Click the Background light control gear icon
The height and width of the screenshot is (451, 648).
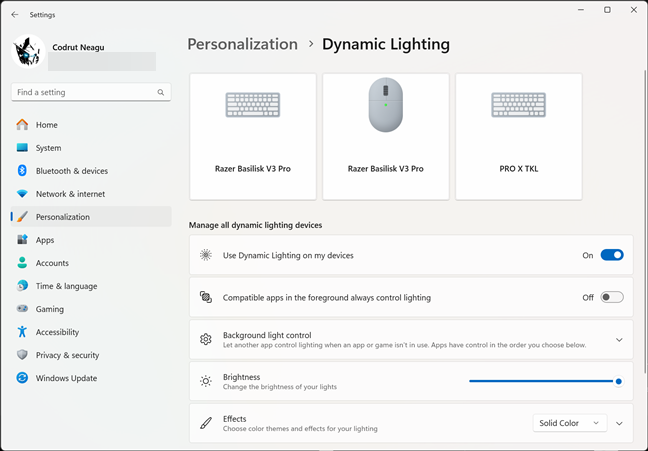pyautogui.click(x=206, y=339)
